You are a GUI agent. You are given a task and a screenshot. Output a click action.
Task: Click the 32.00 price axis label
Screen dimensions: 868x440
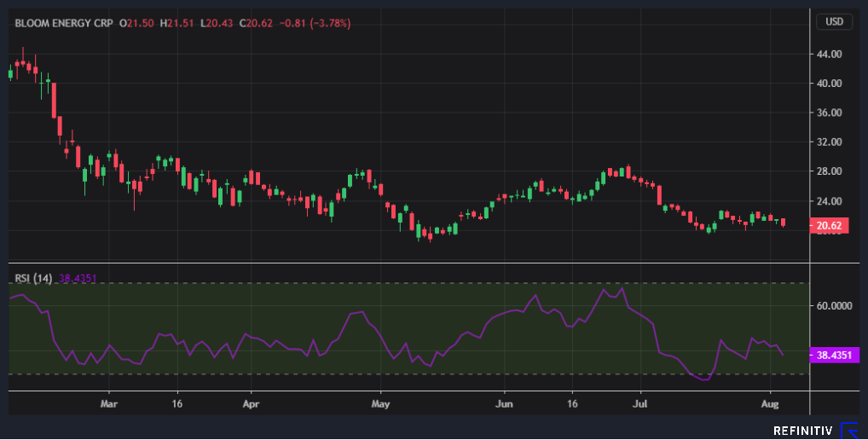tap(829, 142)
